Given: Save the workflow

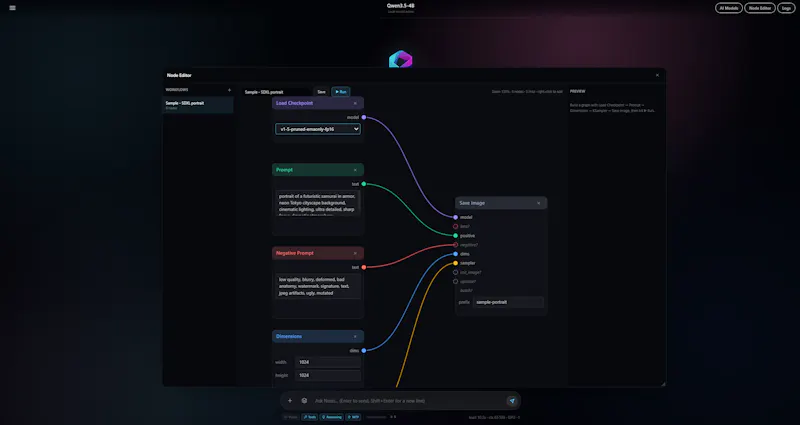Looking at the screenshot, I should (321, 92).
